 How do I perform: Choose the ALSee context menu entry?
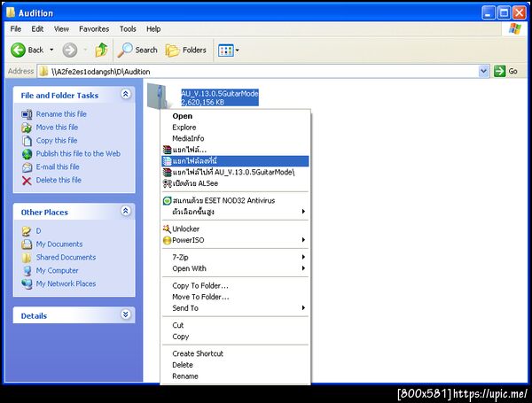click(x=236, y=183)
